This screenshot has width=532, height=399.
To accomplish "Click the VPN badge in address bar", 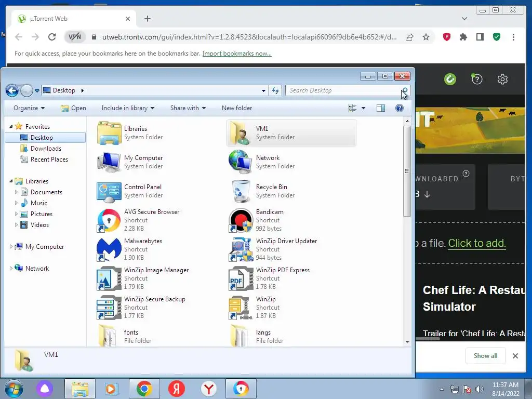I will tap(75, 37).
